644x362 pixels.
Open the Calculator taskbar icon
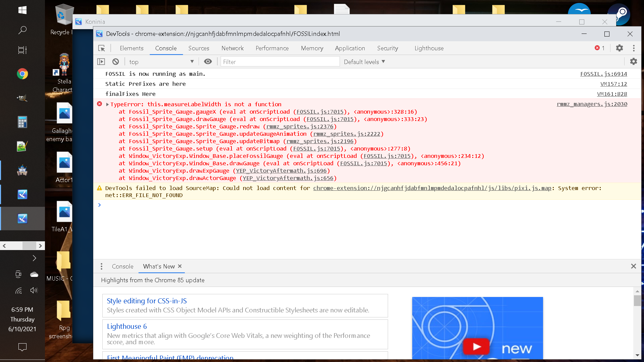(22, 122)
